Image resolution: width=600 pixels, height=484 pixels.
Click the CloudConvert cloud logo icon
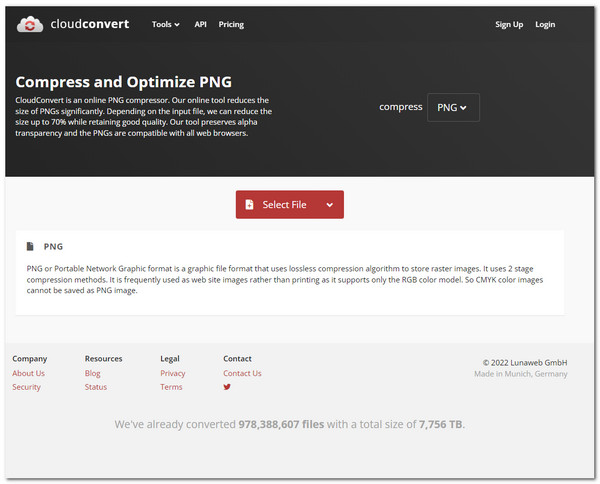[31, 24]
